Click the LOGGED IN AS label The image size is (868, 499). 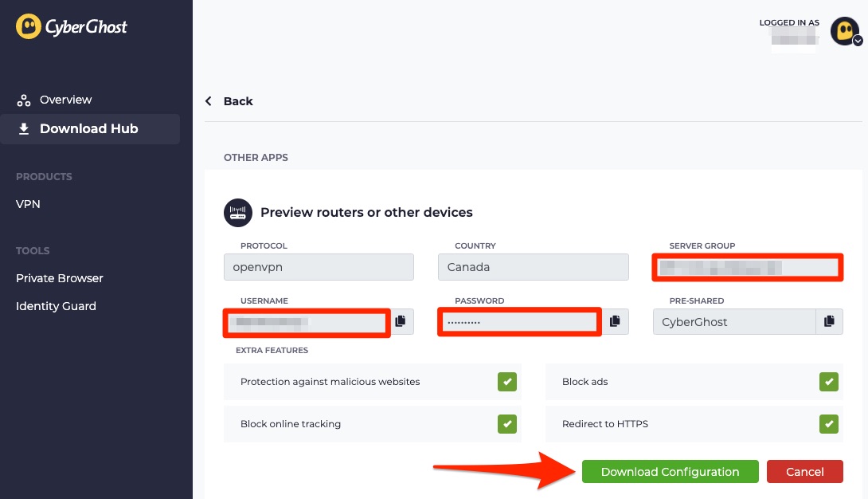click(789, 22)
